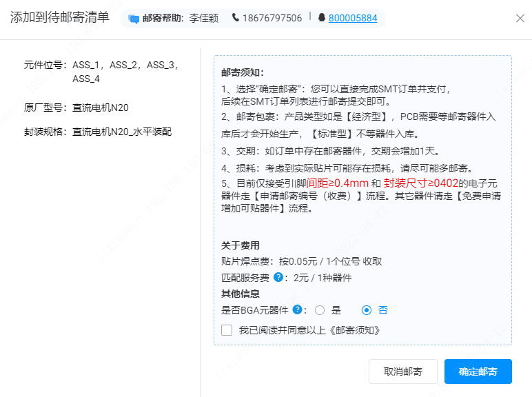Close the 添加到待邮寄清单 dialog
532x397 pixels.
point(520,19)
